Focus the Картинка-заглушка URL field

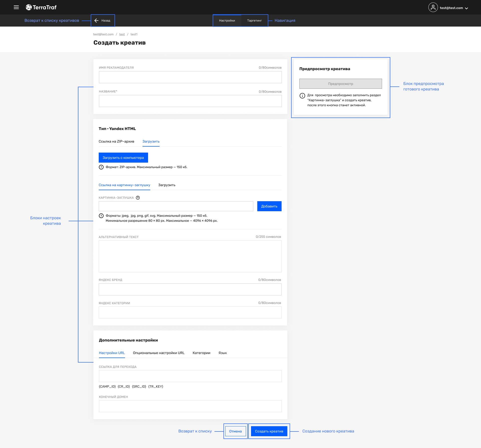pyautogui.click(x=176, y=206)
